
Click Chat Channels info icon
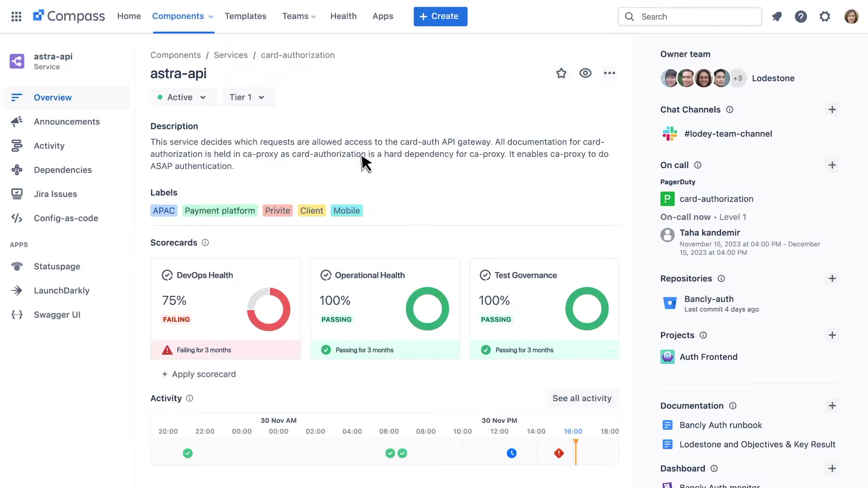click(x=730, y=109)
